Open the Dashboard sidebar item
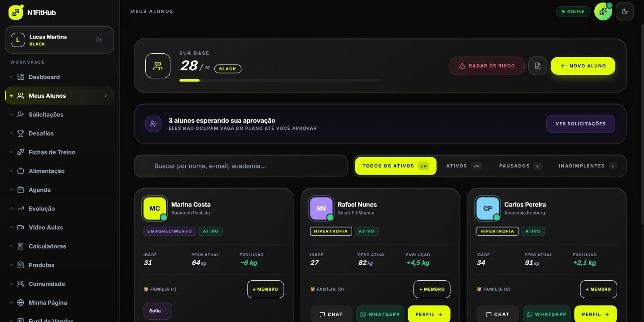Viewport: 644px width, 322px height. pos(59,77)
